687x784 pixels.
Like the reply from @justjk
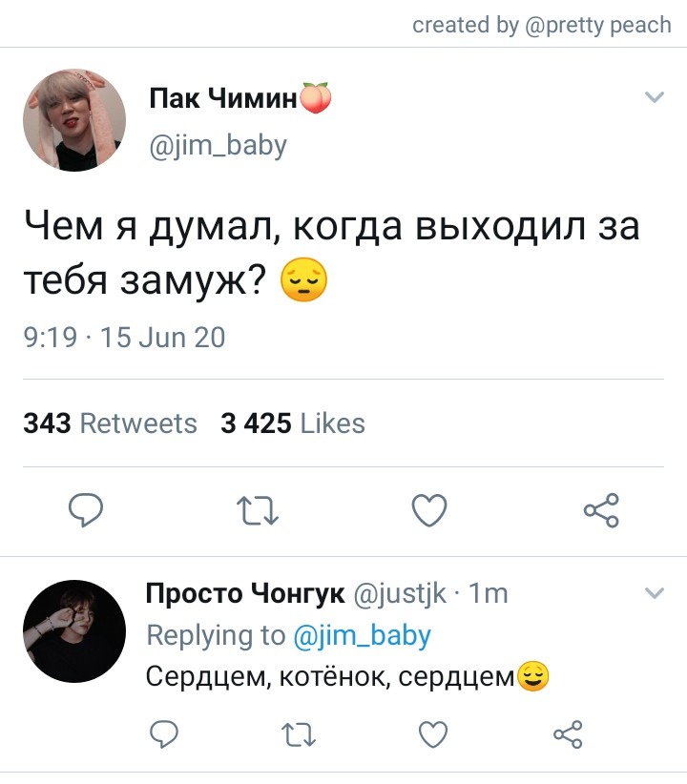433,734
